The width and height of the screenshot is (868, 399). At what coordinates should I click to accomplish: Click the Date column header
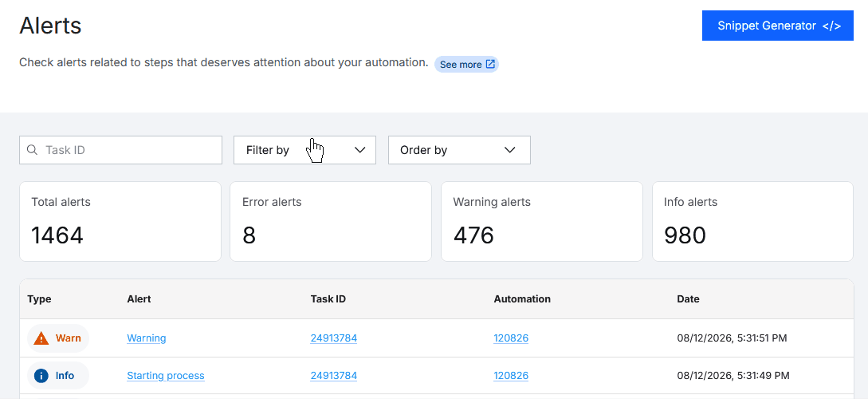(688, 298)
